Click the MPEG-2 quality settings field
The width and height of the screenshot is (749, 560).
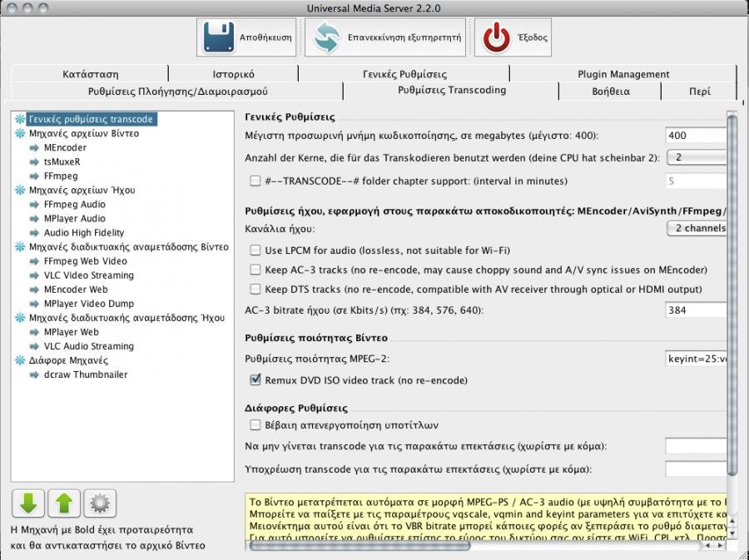(696, 359)
